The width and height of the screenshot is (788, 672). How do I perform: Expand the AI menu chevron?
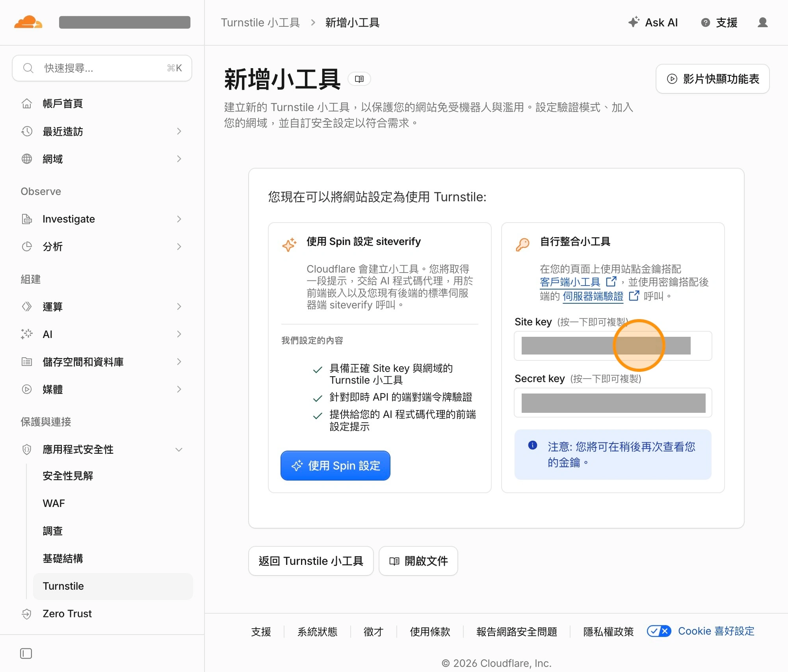[x=179, y=334]
